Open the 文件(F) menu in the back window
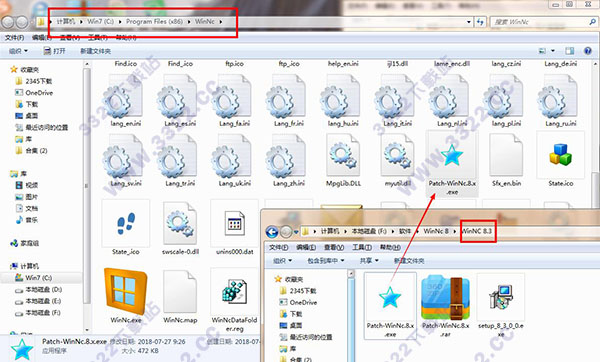The image size is (600, 362). [15, 38]
